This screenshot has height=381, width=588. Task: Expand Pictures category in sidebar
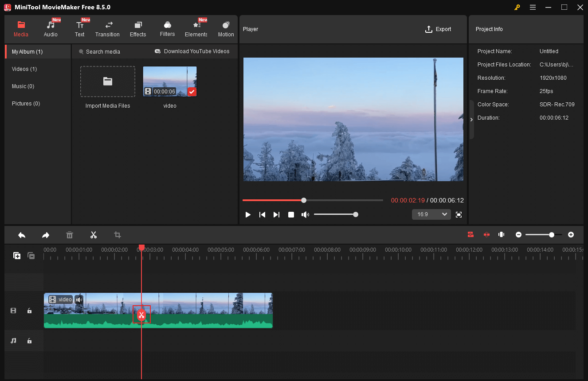25,103
